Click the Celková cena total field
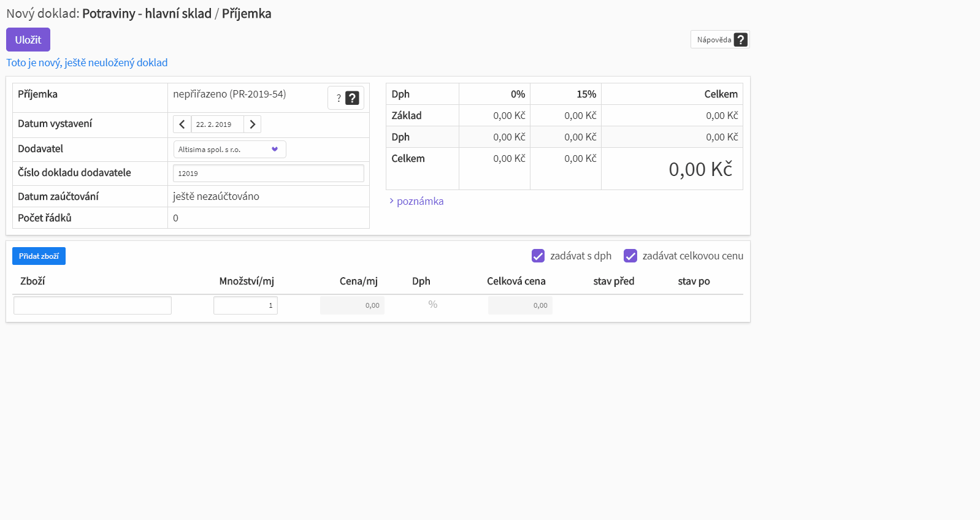The height and width of the screenshot is (520, 980). pyautogui.click(x=520, y=305)
